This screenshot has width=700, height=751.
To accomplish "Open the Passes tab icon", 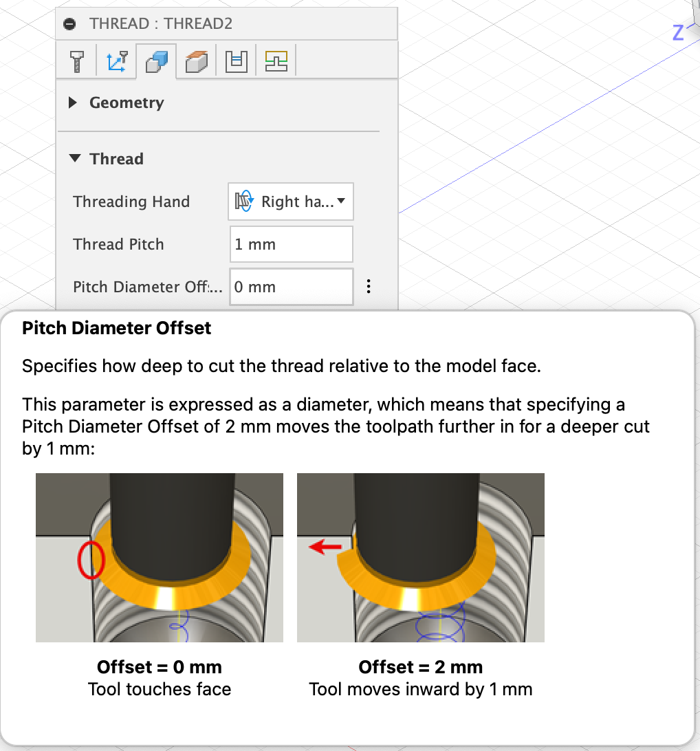I will click(x=236, y=61).
